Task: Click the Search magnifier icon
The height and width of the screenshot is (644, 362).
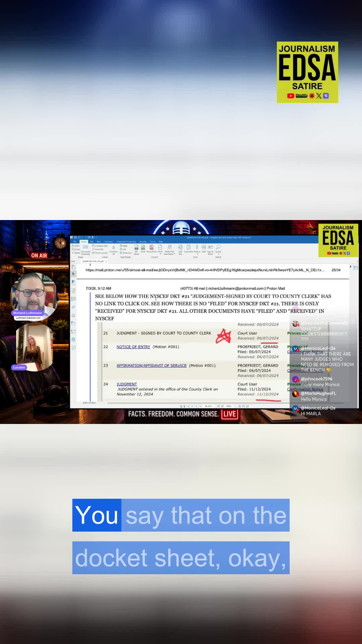Action: point(218,247)
